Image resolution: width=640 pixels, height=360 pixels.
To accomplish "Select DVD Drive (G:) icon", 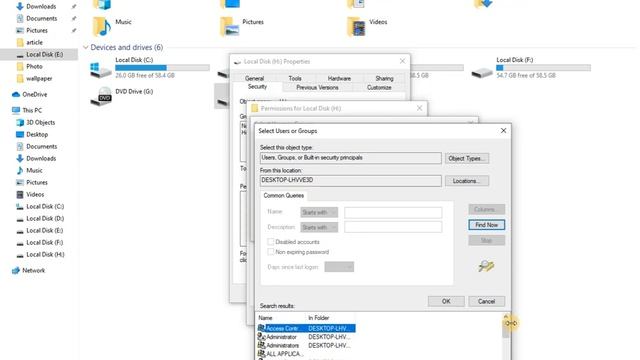I will pos(100,96).
